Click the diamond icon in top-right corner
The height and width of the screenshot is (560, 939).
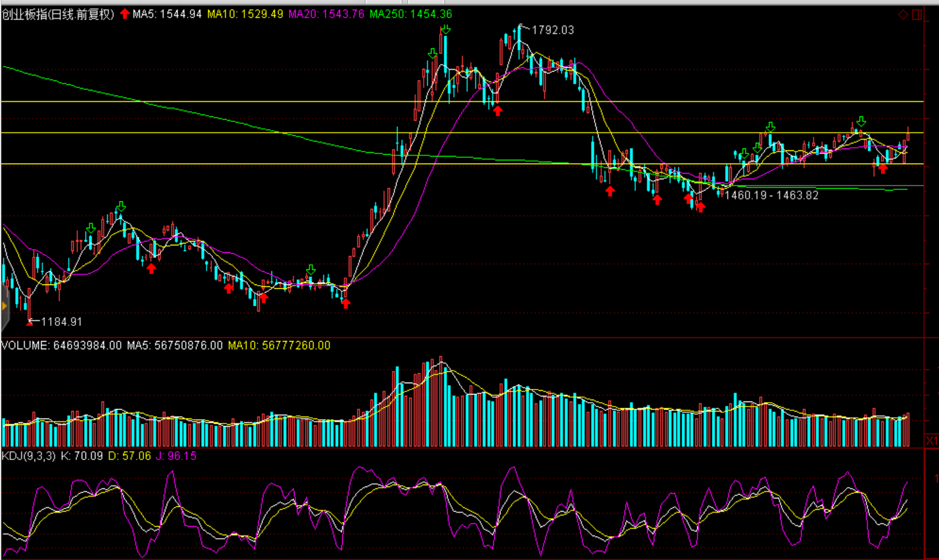[903, 14]
